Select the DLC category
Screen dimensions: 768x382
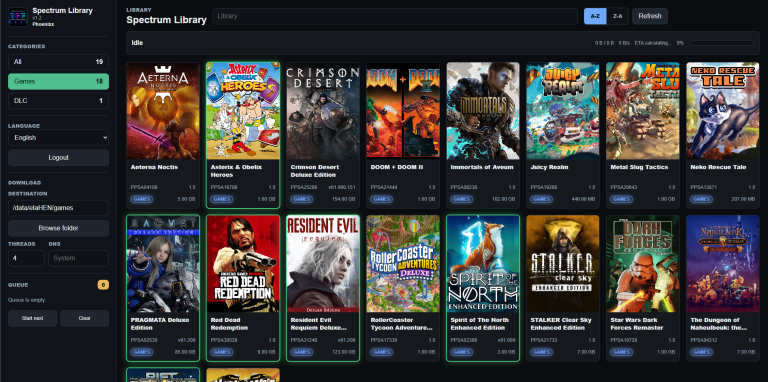tap(58, 101)
